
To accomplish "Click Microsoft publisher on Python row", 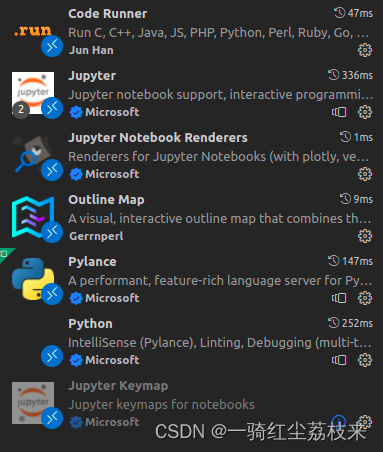I will (x=112, y=360).
